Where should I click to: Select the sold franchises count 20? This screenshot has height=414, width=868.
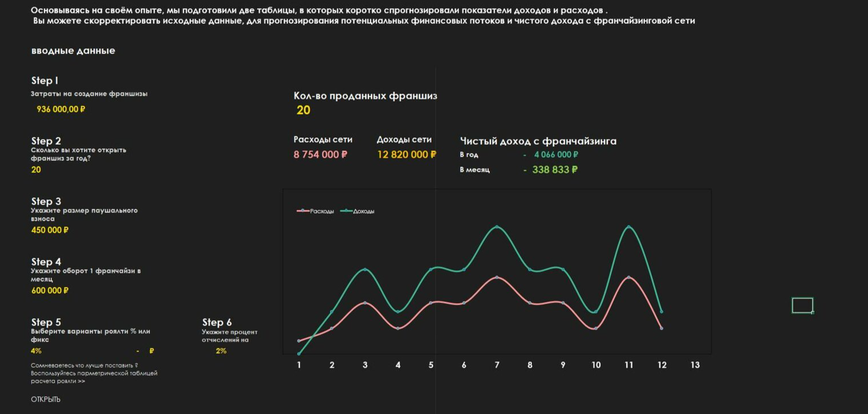coord(303,110)
